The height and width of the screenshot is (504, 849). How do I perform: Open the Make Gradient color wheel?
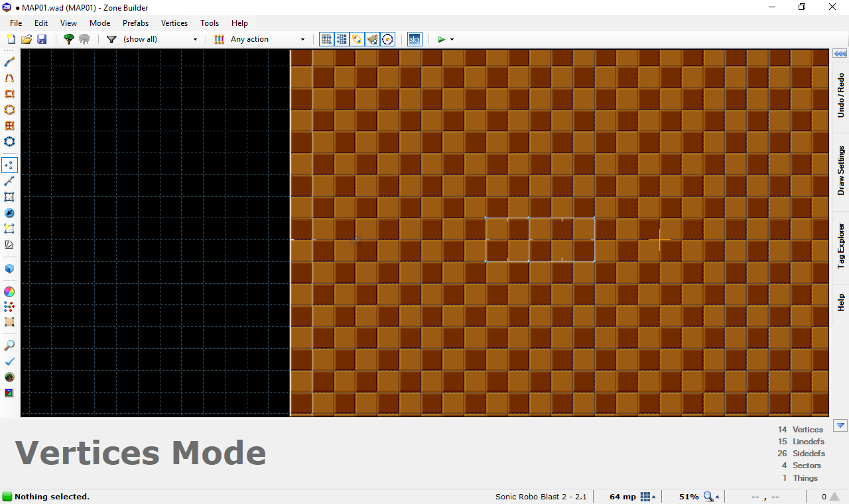coord(9,292)
